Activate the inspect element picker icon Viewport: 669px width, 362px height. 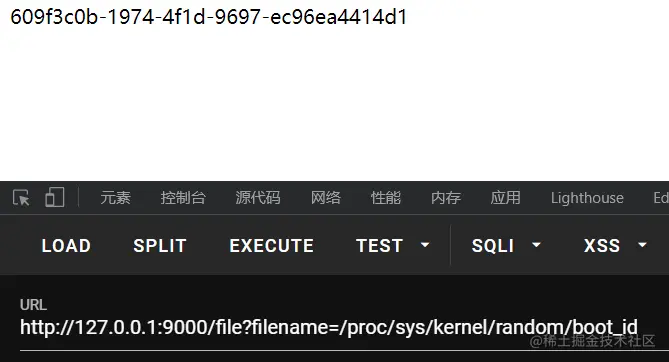point(21,198)
